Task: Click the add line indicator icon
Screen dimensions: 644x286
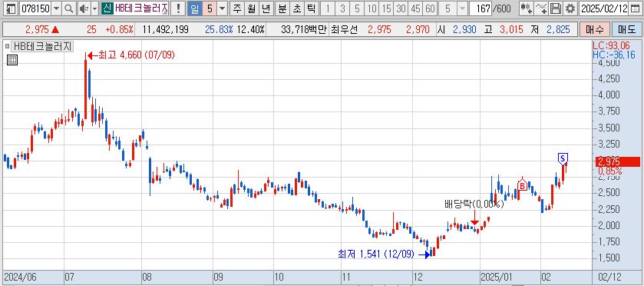Action: click(x=542, y=8)
